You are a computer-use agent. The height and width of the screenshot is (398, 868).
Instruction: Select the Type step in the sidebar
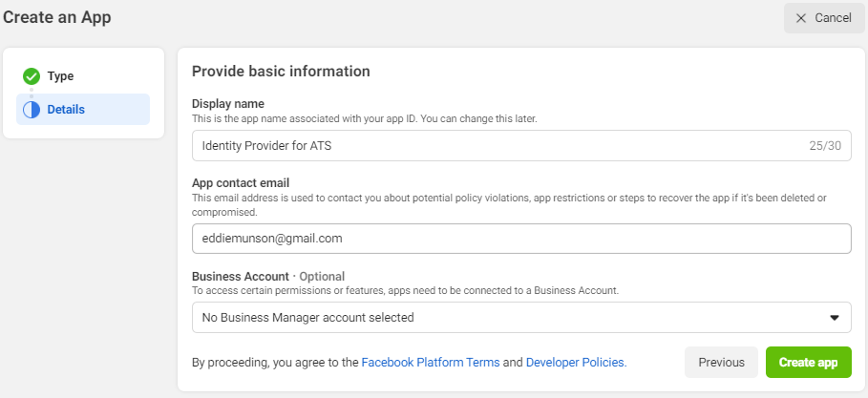(x=60, y=76)
